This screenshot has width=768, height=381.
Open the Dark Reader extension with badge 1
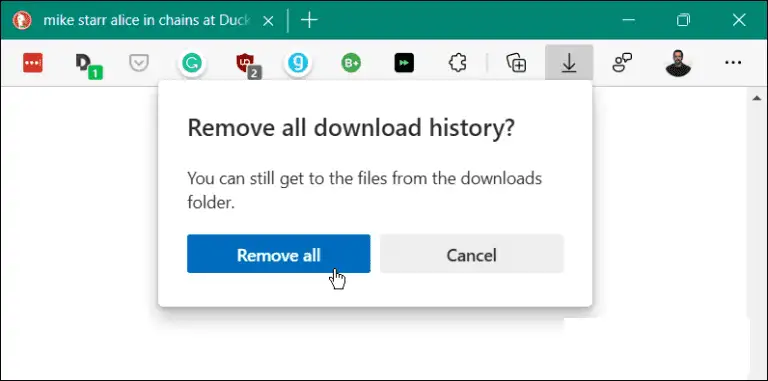click(x=88, y=66)
